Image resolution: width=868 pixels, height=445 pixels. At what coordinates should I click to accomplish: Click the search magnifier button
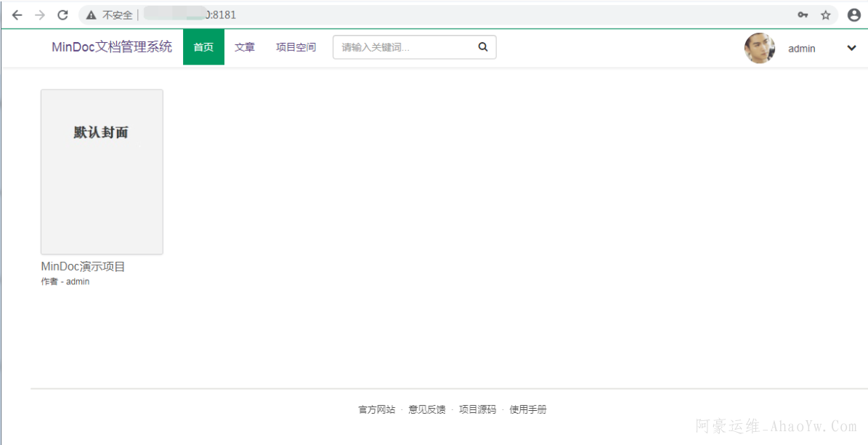[x=483, y=47]
